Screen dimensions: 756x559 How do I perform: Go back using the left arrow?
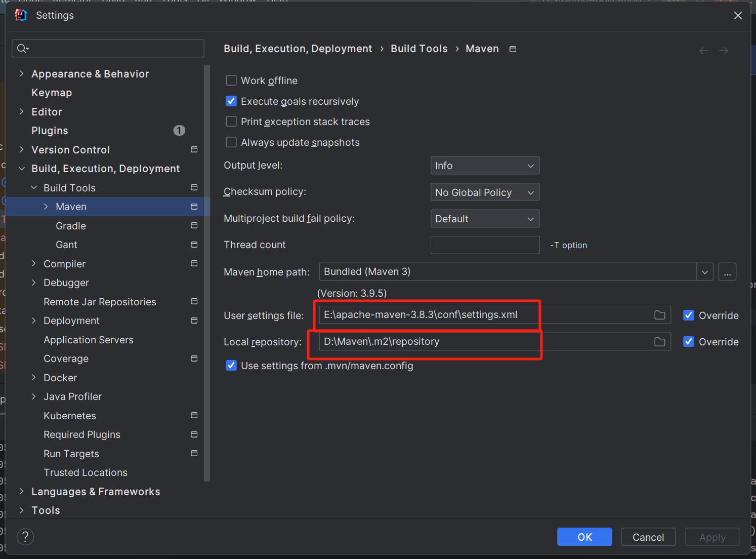click(703, 51)
